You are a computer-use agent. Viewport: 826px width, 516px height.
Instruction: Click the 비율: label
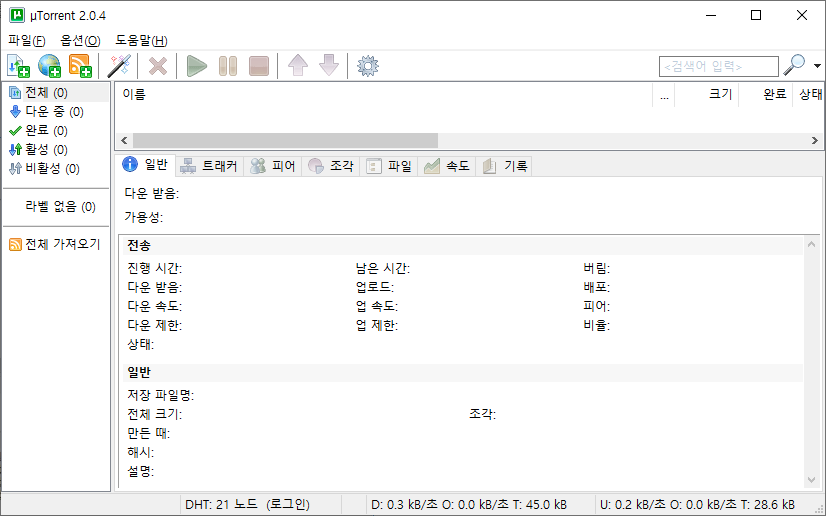coord(596,325)
